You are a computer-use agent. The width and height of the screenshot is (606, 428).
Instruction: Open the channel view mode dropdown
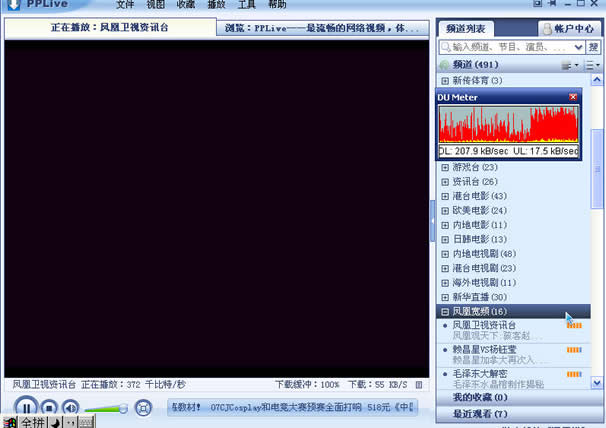[569, 65]
